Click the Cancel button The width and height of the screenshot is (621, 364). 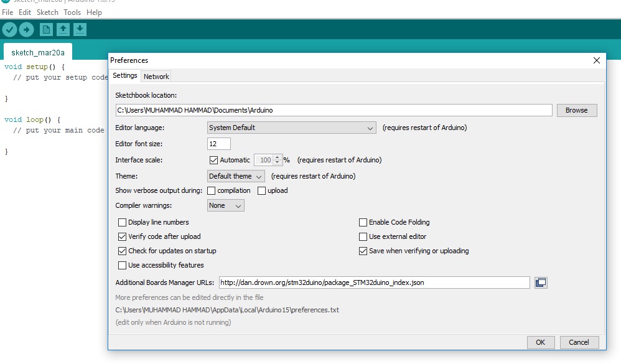(579, 342)
